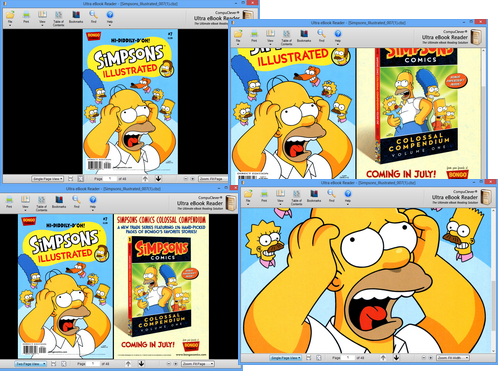Screen dimensions: 500x372
Task: Click zoom out minus button in Homer window
Action: coord(424,358)
